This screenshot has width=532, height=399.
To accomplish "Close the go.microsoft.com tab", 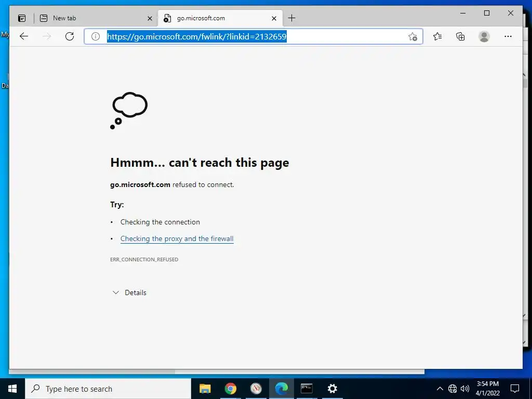I will click(274, 18).
